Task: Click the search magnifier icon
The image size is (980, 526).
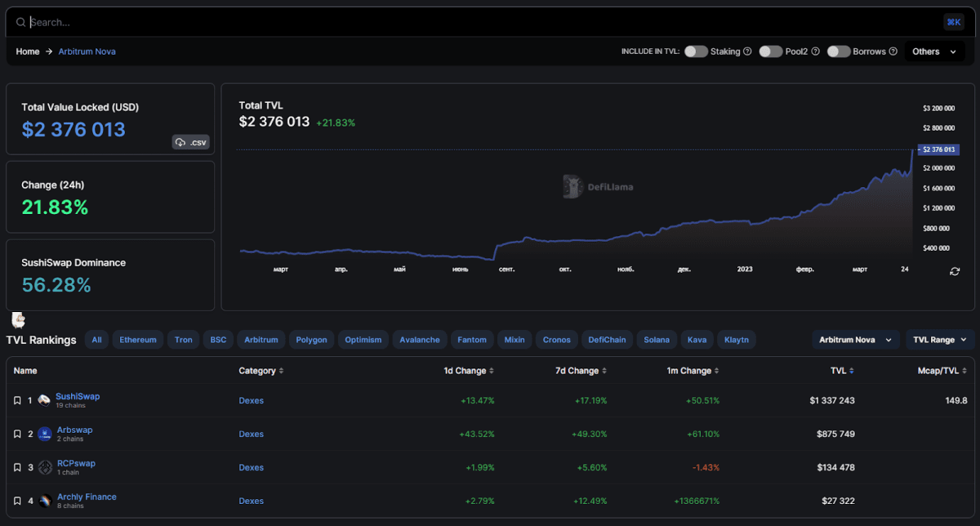Action: pyautogui.click(x=22, y=22)
